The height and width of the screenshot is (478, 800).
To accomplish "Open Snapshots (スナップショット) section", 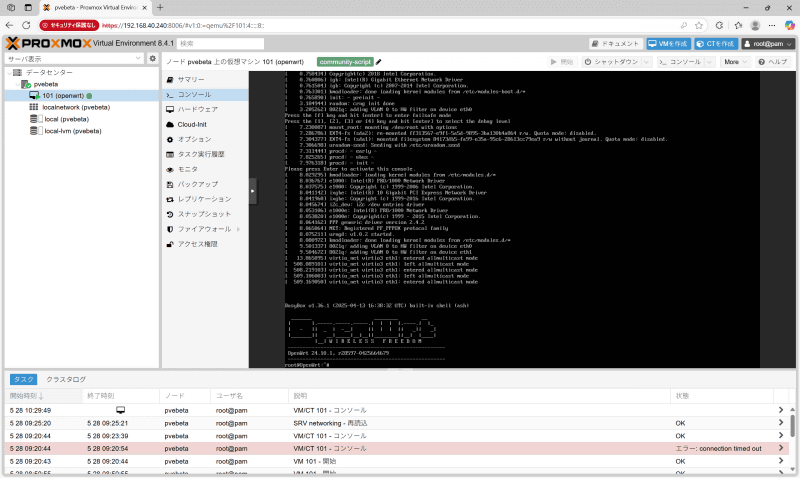I will (204, 214).
